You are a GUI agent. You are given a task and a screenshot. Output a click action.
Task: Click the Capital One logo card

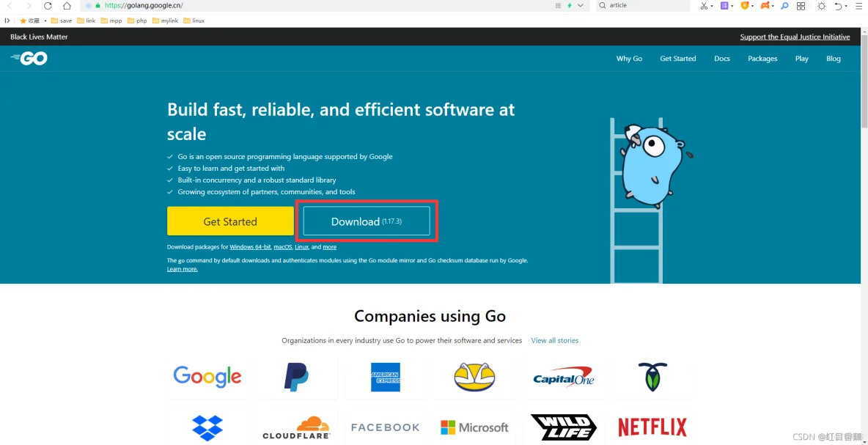(x=564, y=378)
